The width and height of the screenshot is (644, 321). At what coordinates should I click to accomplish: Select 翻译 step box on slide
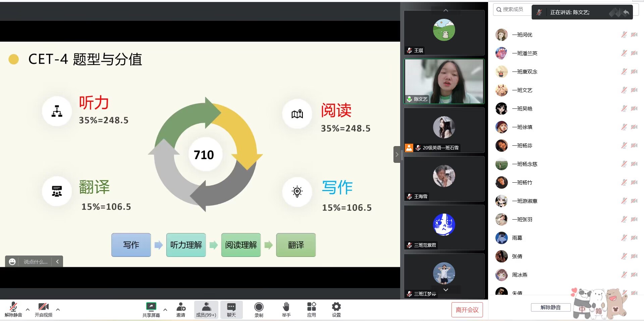point(296,245)
